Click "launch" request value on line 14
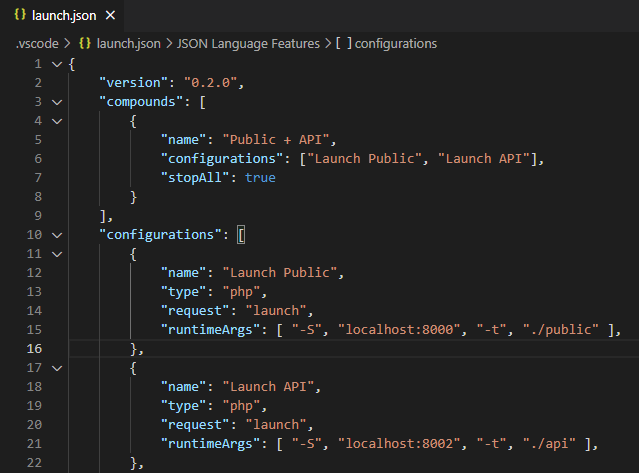This screenshot has height=473, width=639. (275, 311)
